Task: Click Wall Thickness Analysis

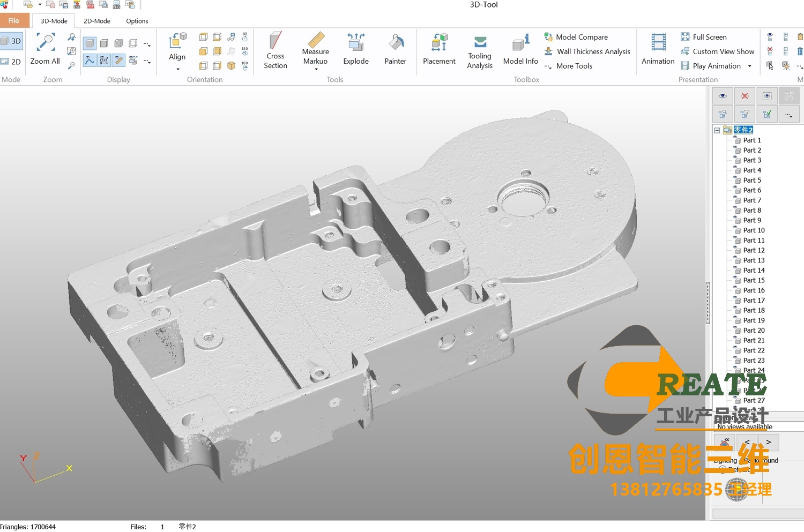Action: (593, 51)
